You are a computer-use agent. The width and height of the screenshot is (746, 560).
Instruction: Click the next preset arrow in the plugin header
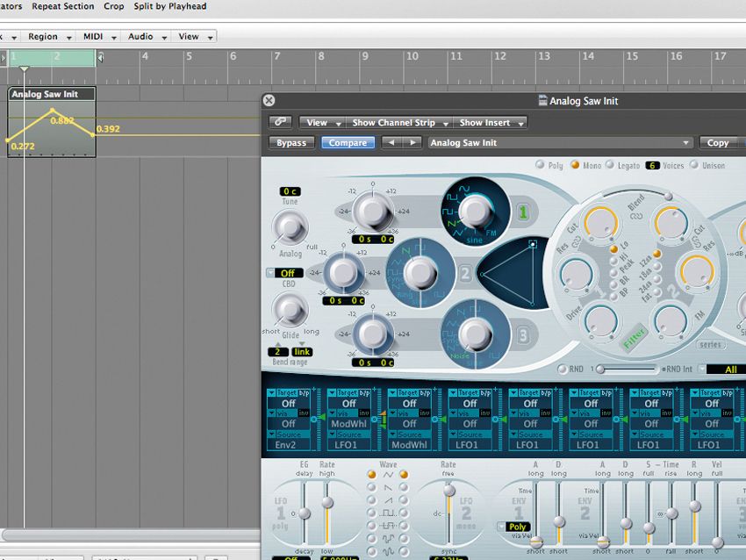(413, 142)
